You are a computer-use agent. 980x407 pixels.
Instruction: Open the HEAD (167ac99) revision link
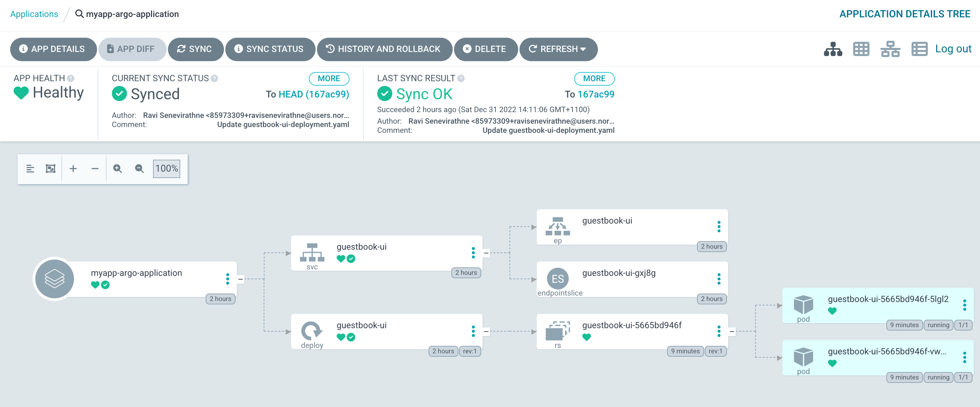coord(314,94)
